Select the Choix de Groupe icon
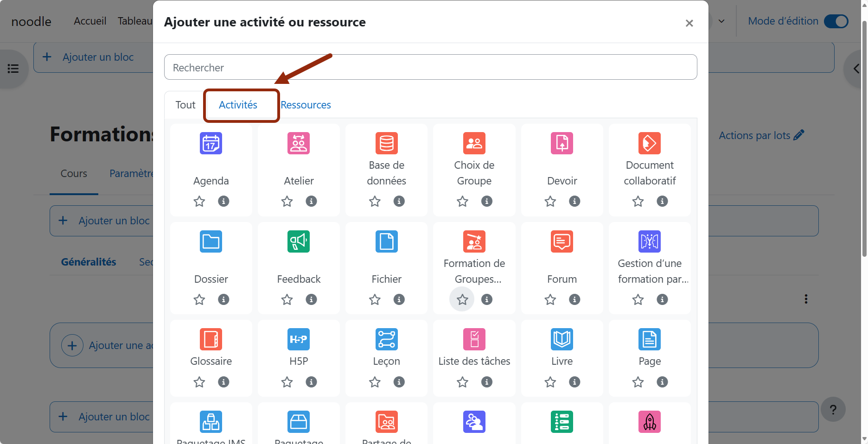The image size is (868, 444). tap(474, 143)
